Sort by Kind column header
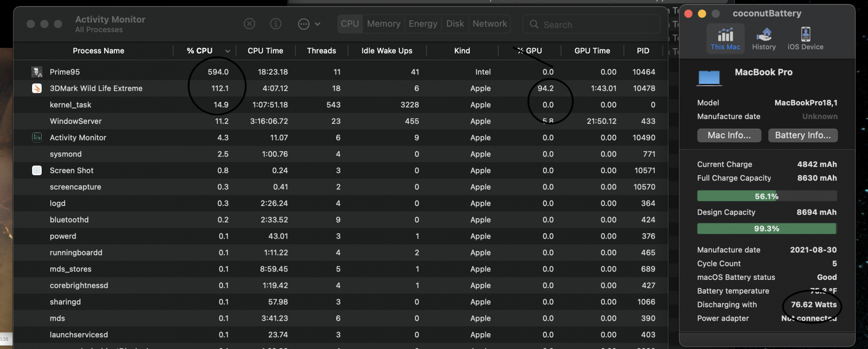Viewport: 868px width, 349px height. click(462, 51)
